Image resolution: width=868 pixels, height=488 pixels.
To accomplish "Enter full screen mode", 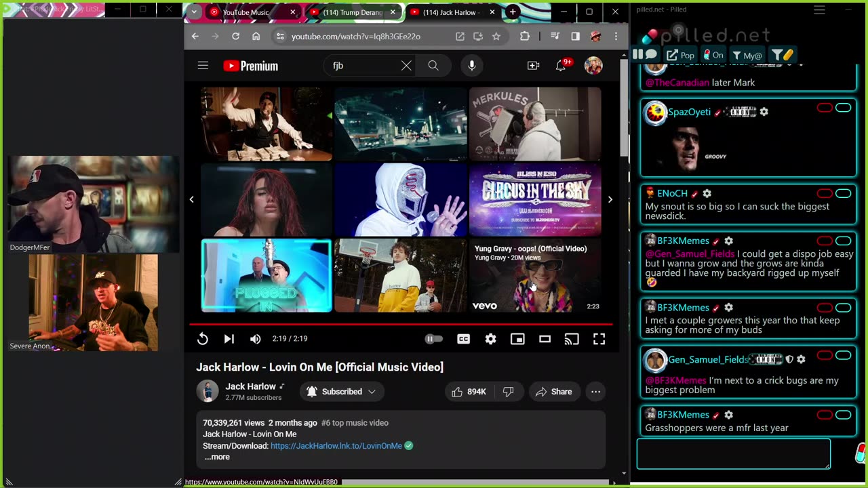I will click(x=599, y=339).
